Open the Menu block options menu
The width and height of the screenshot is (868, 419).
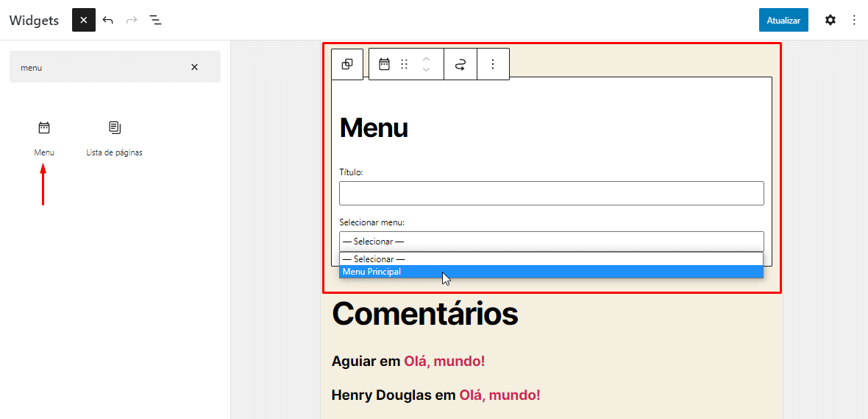pos(493,64)
